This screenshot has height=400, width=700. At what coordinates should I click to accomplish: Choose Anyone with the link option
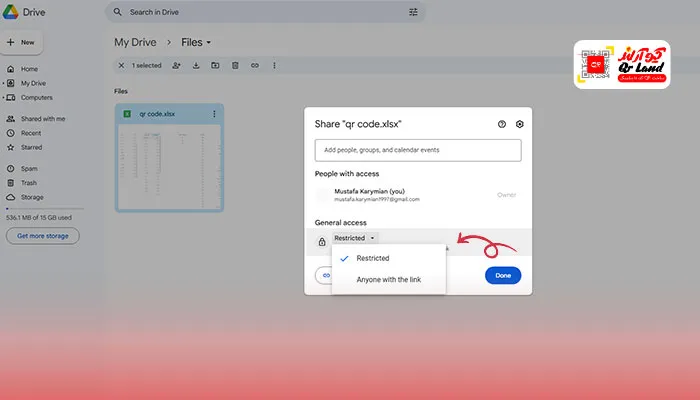(x=388, y=279)
